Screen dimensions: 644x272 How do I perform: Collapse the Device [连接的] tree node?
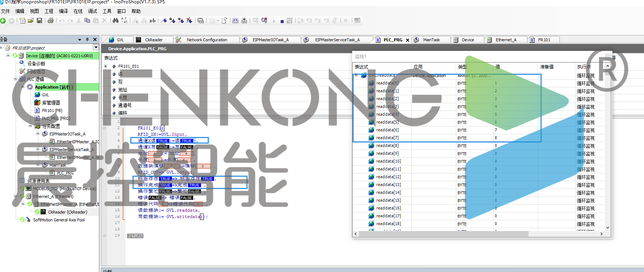[8, 55]
